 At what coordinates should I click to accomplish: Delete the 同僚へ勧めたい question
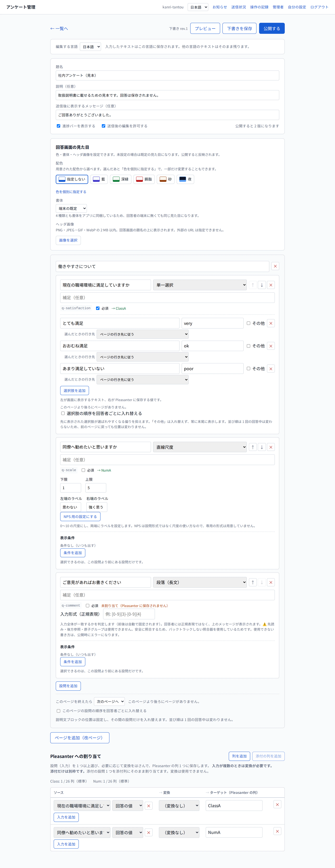[x=271, y=447]
